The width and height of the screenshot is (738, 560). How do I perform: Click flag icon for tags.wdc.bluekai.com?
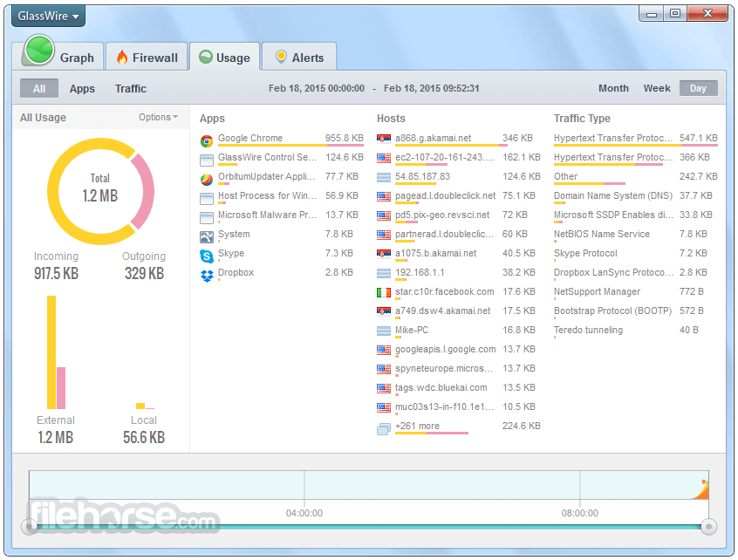pos(384,388)
